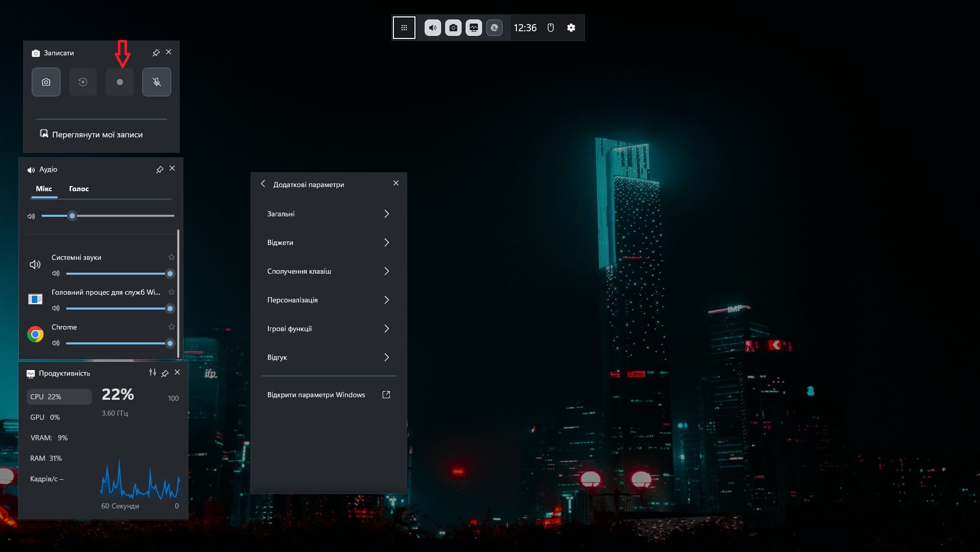The width and height of the screenshot is (980, 552).
Task: Switch to the Голос tab
Action: point(79,189)
